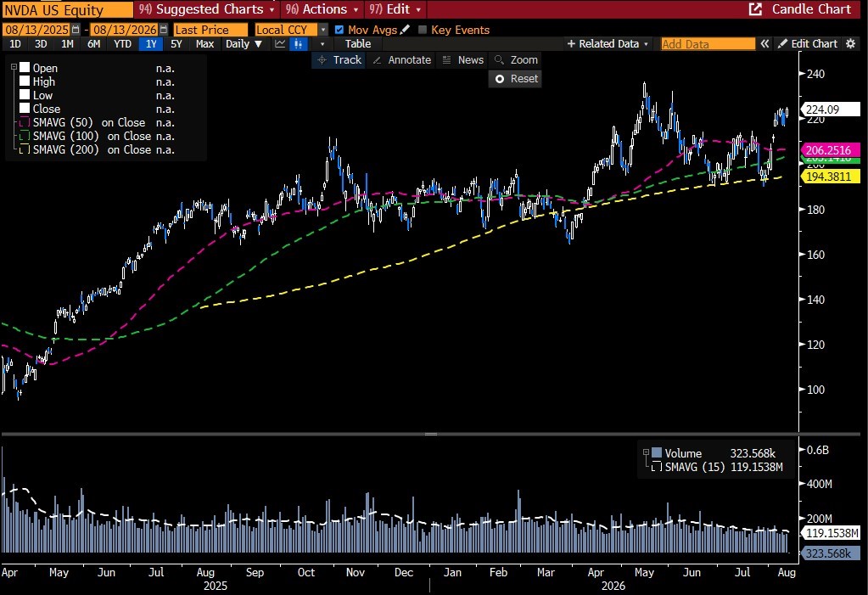Reset the chart zoom
The height and width of the screenshot is (595, 868).
(515, 79)
